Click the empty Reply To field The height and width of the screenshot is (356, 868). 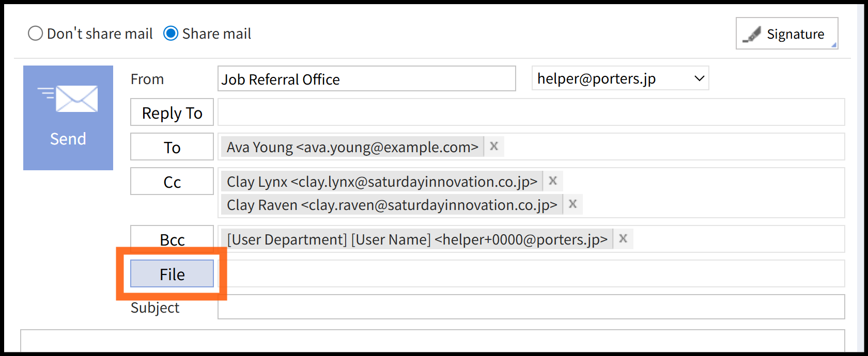point(531,112)
